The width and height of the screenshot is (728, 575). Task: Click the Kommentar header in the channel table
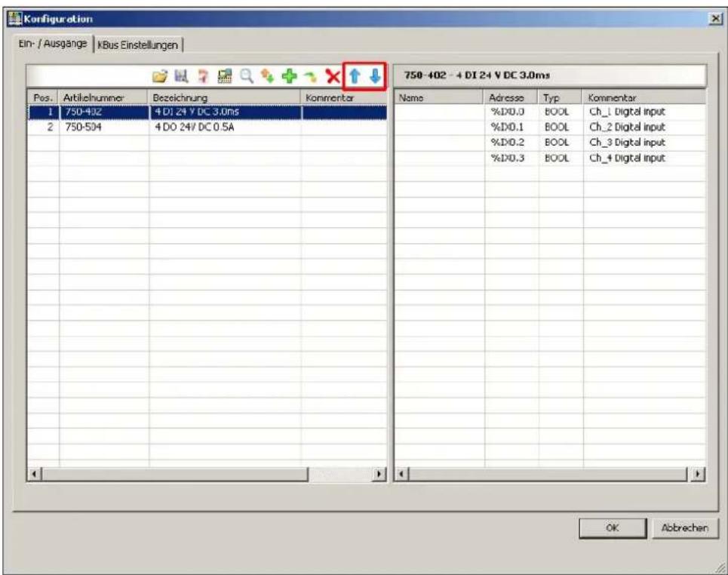[x=644, y=97]
